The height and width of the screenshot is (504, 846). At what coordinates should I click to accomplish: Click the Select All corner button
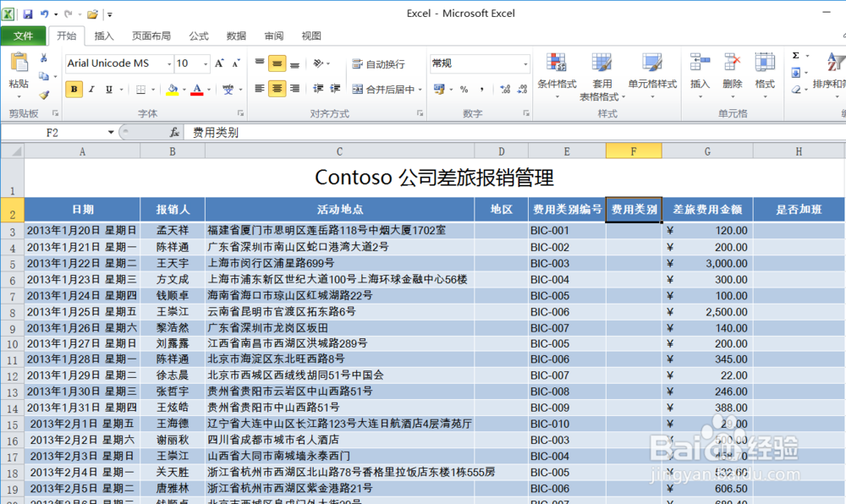tap(13, 151)
